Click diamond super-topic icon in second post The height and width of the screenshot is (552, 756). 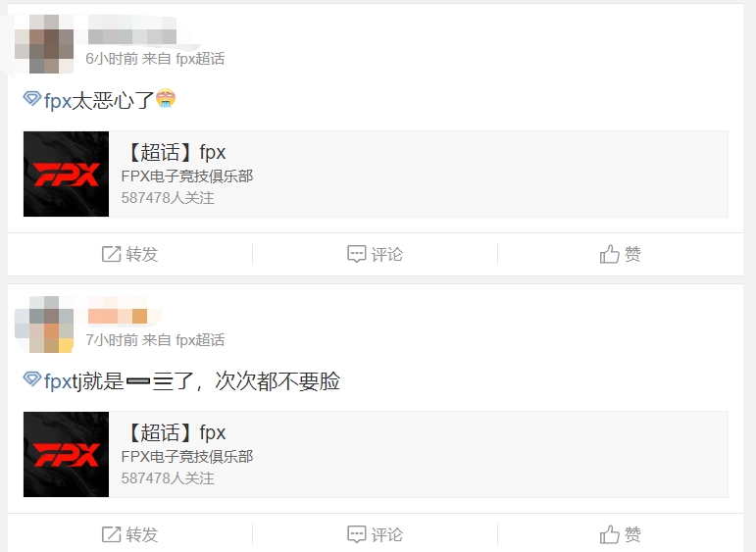tap(31, 378)
